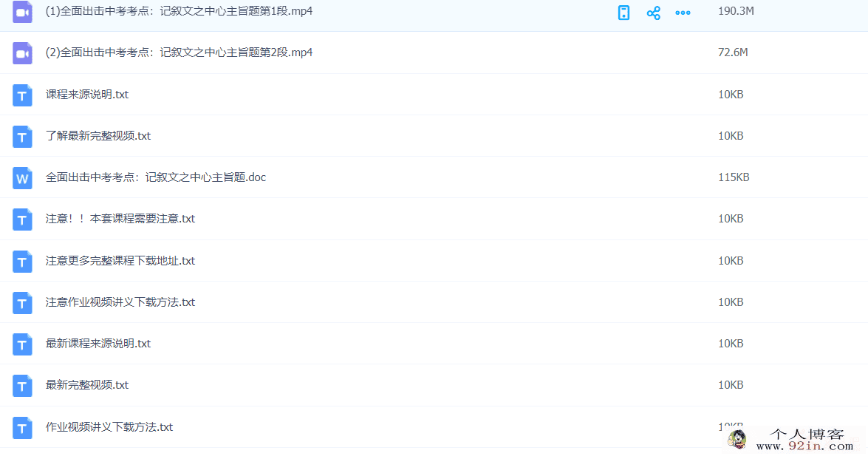Open 全面出击中考考点：记叙文之中心主旨题.doc
The height and width of the screenshot is (456, 868).
click(156, 177)
